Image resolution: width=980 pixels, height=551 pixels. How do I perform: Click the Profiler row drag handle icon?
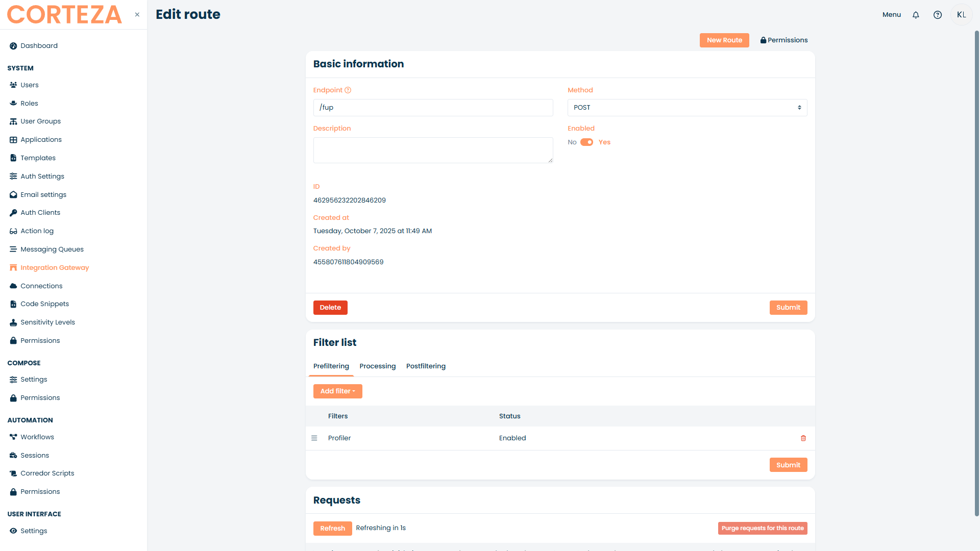314,438
